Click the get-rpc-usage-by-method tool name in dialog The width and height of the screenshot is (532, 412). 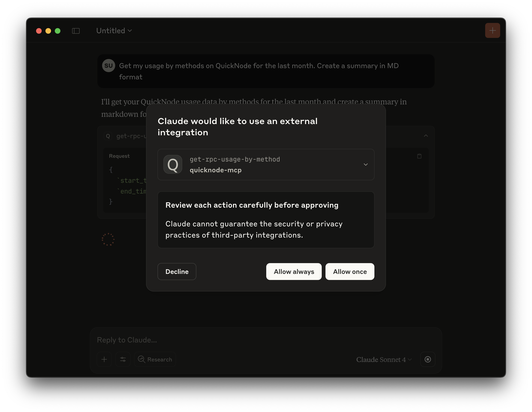coord(235,159)
